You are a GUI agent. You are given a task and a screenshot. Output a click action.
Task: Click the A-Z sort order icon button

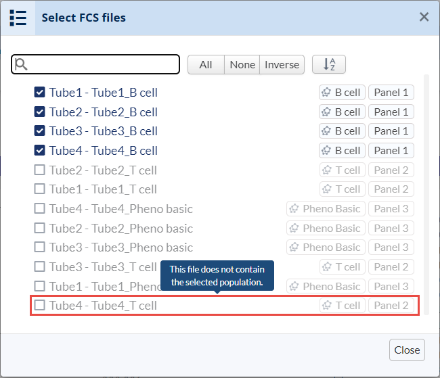point(329,64)
